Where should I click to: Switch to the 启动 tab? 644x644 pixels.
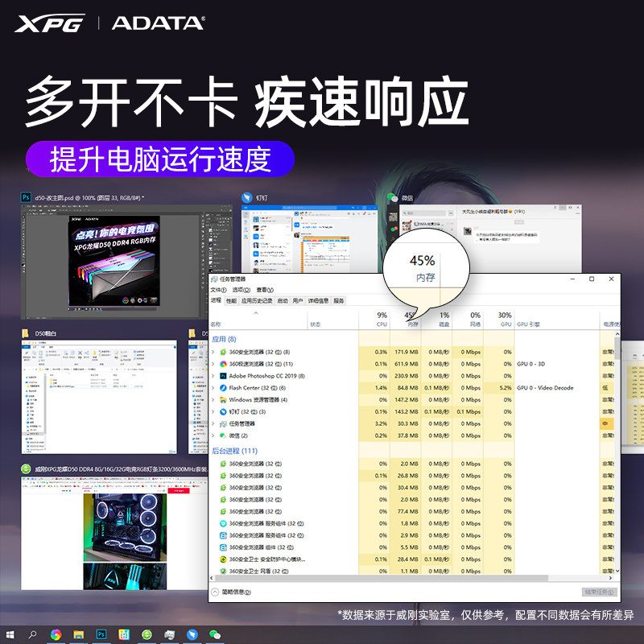283,300
